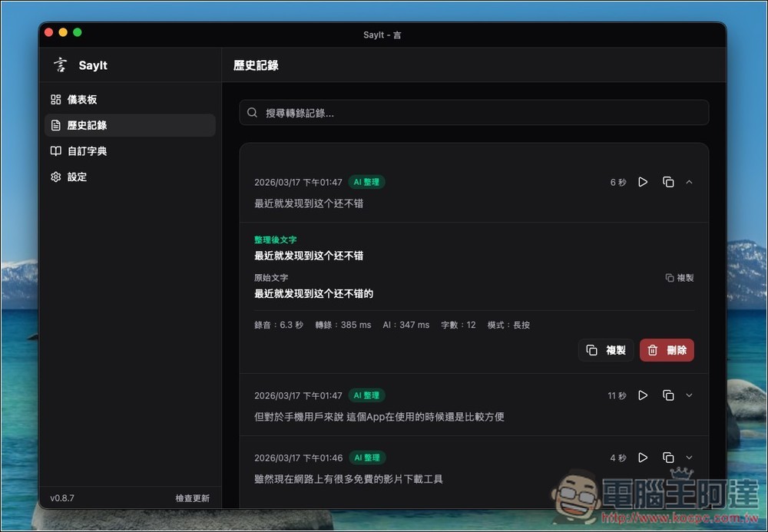Click the book icon beside 自訂字典
Viewport: 768px width, 532px height.
(55, 150)
